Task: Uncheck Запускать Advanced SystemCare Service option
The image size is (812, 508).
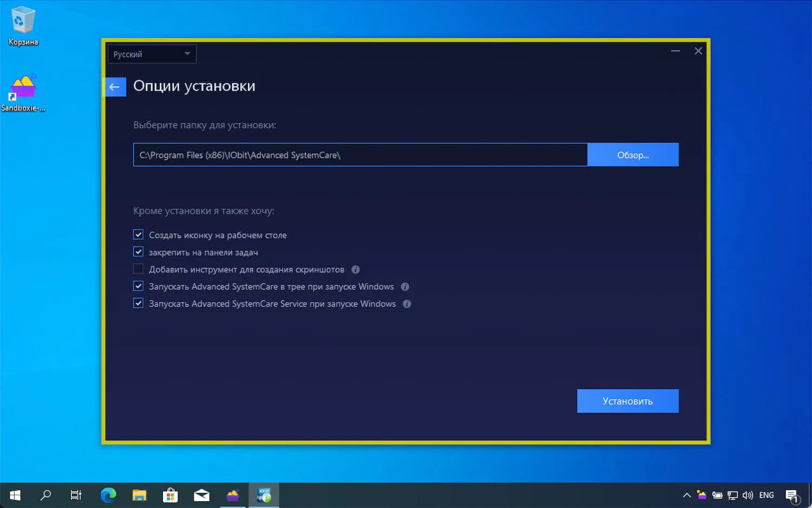Action: point(139,303)
